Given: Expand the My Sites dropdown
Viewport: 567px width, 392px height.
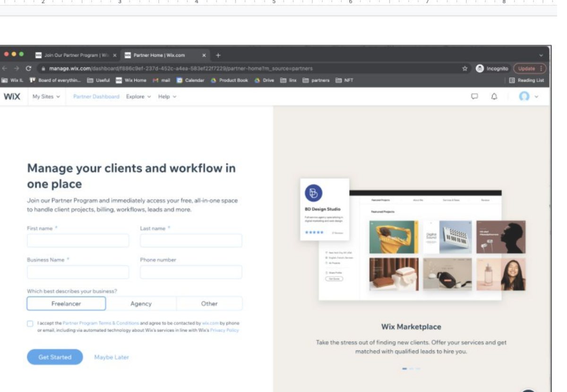Looking at the screenshot, I should (46, 96).
